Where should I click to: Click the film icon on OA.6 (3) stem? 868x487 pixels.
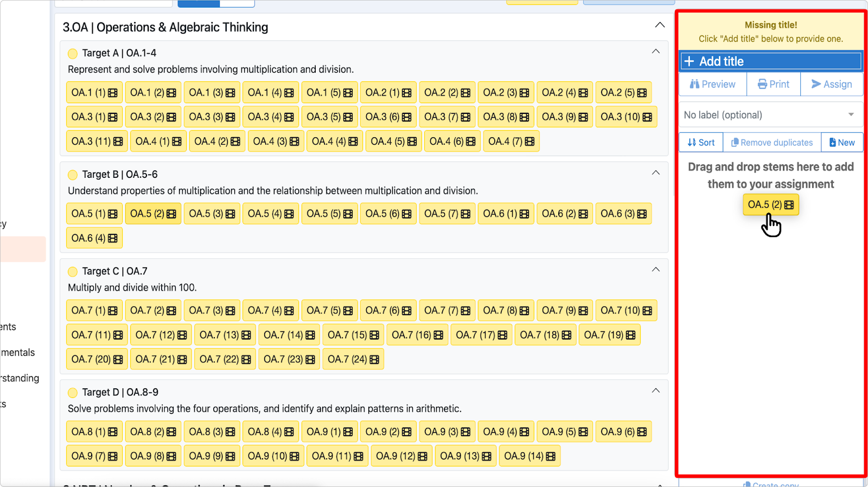[642, 214]
